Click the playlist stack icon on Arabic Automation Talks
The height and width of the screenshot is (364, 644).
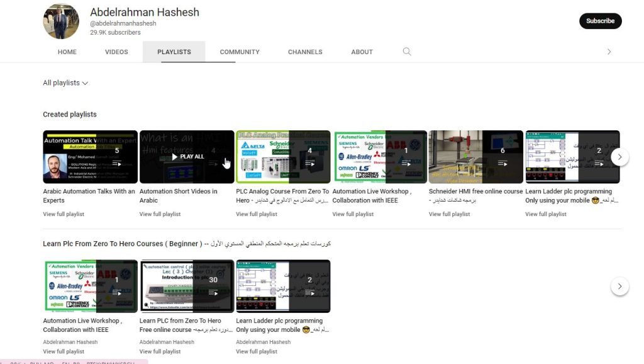[116, 162]
